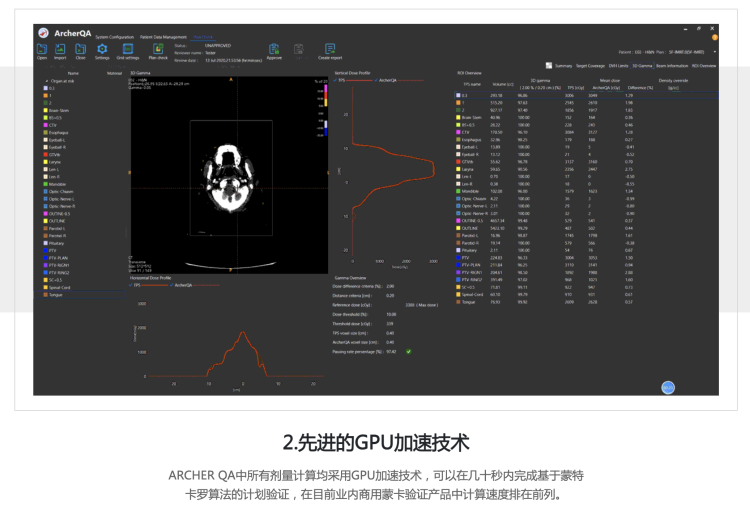The image size is (750, 520).
Task: Click the Approve clipboard icon
Action: (274, 49)
